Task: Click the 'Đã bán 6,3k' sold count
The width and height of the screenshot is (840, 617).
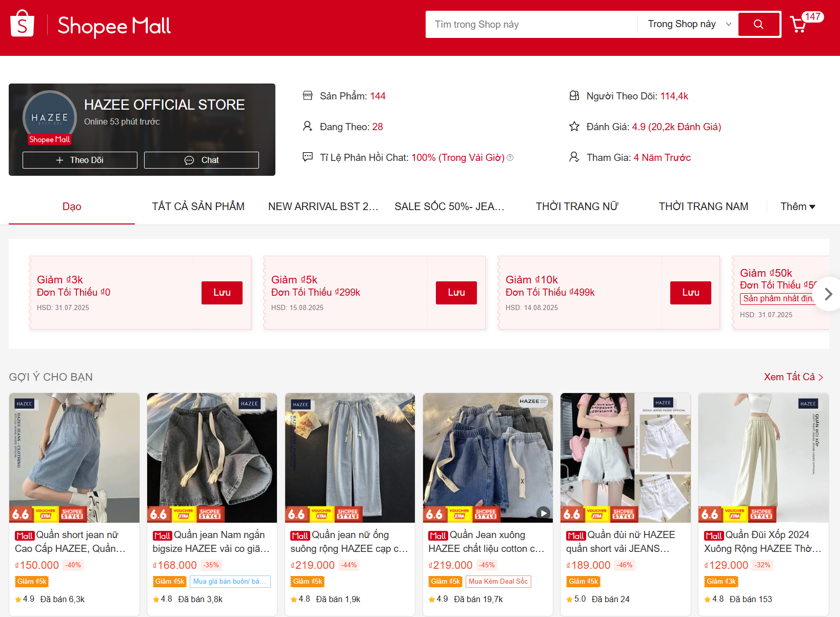Action: [x=63, y=599]
